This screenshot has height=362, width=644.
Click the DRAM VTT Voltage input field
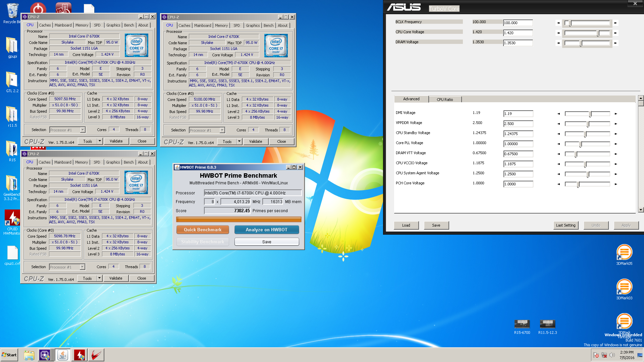[518, 154]
